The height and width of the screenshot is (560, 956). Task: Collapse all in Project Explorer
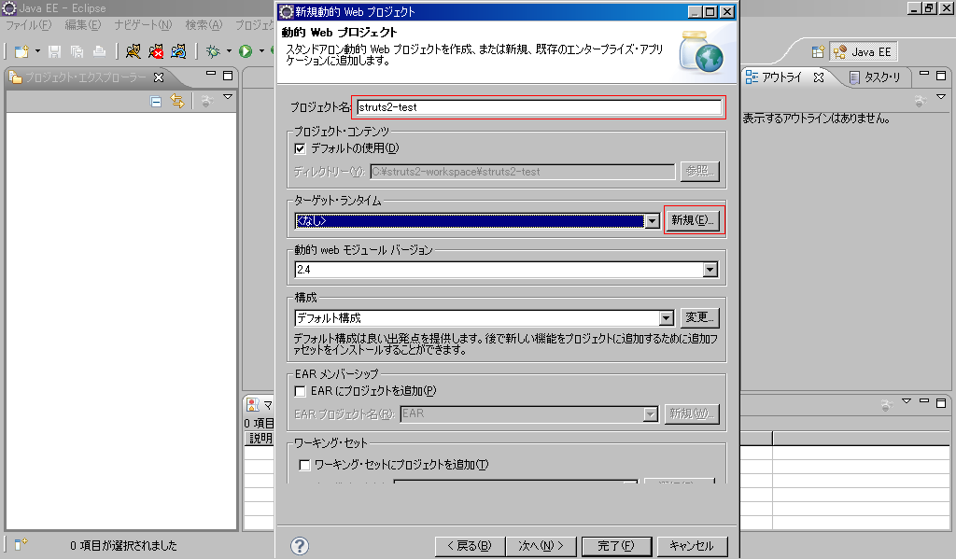point(156,102)
